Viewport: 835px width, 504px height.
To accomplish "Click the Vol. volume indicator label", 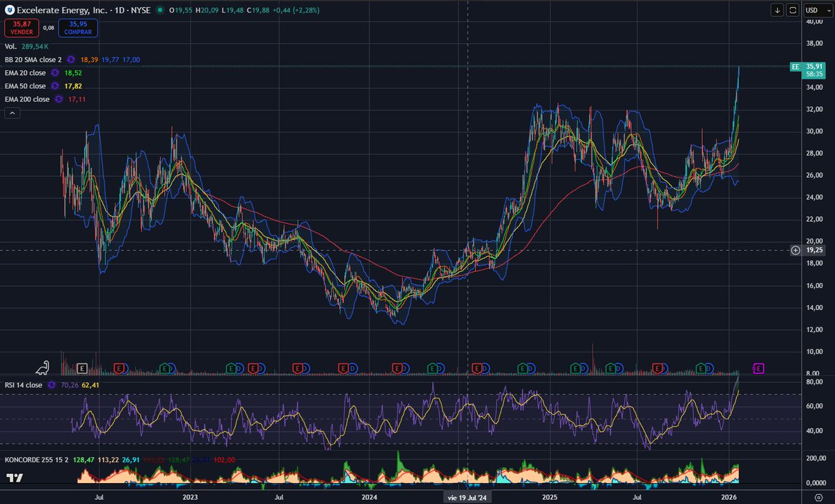I will [10, 46].
